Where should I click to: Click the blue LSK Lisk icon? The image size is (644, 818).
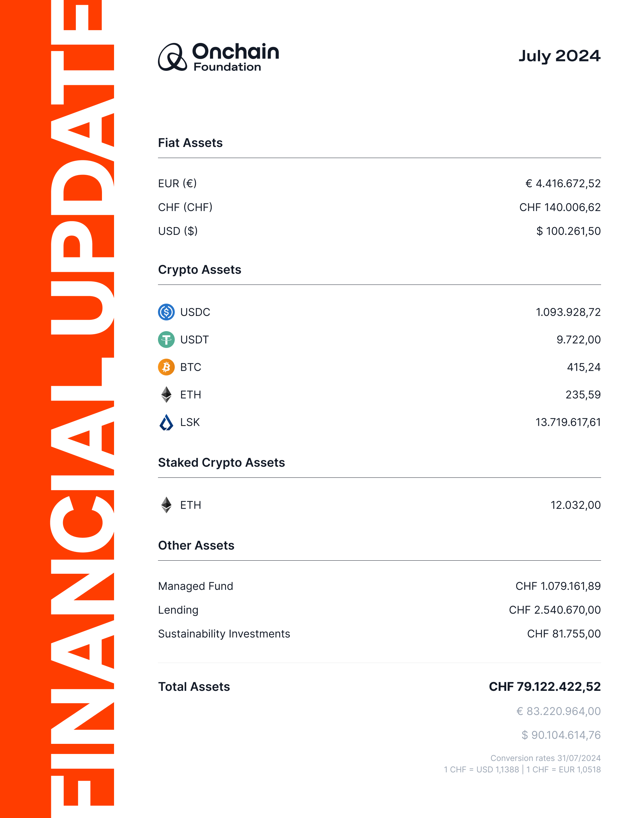pos(166,422)
